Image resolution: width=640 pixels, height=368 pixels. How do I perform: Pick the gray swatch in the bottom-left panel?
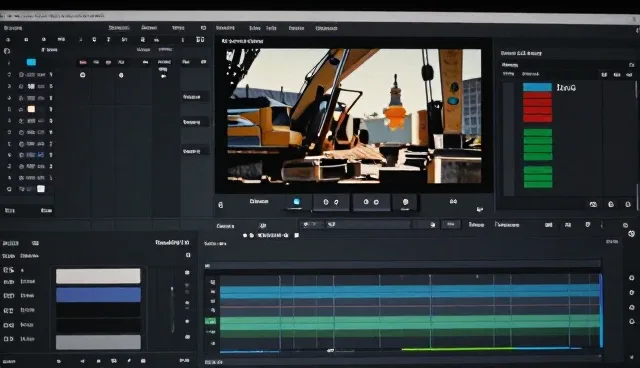point(98,342)
